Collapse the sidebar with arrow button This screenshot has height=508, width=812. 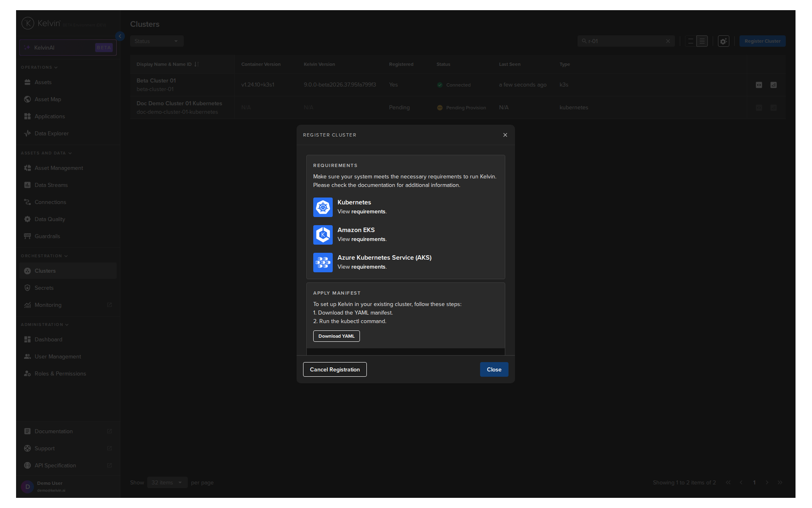pyautogui.click(x=120, y=36)
